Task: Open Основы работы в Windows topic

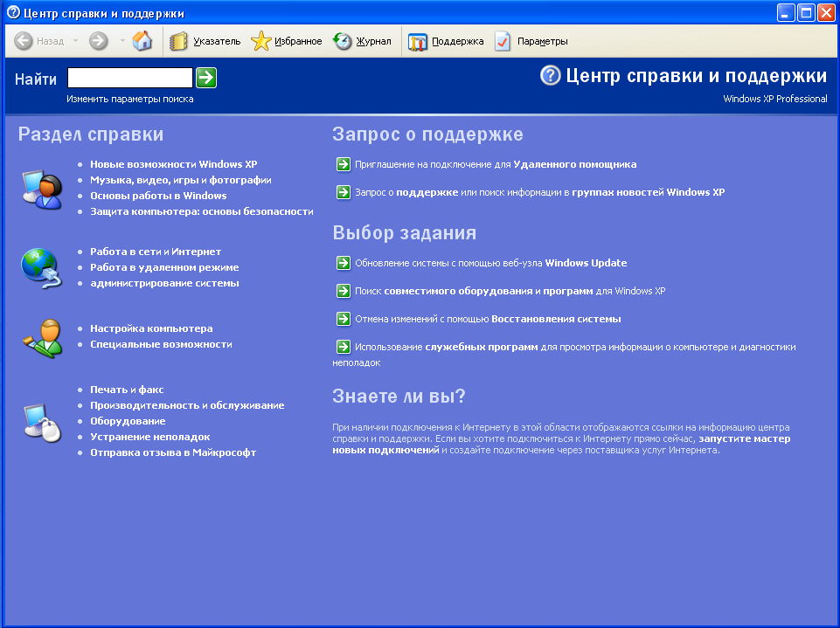Action: point(158,196)
